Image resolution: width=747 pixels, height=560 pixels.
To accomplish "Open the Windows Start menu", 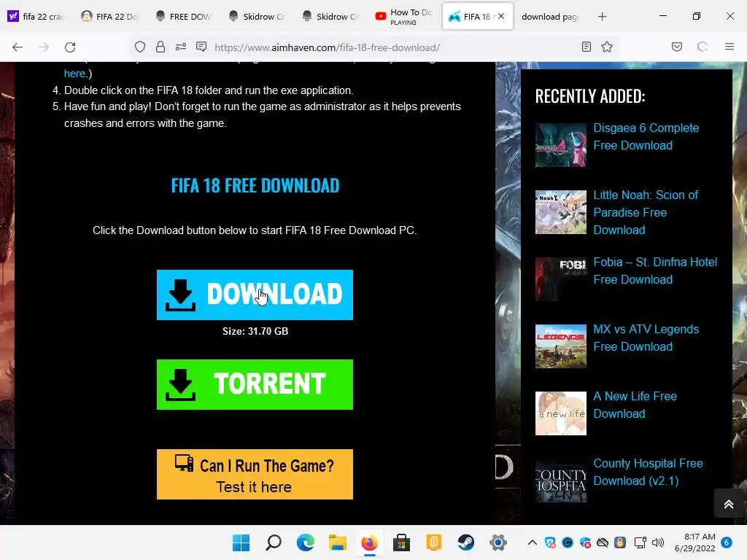I will [241, 542].
